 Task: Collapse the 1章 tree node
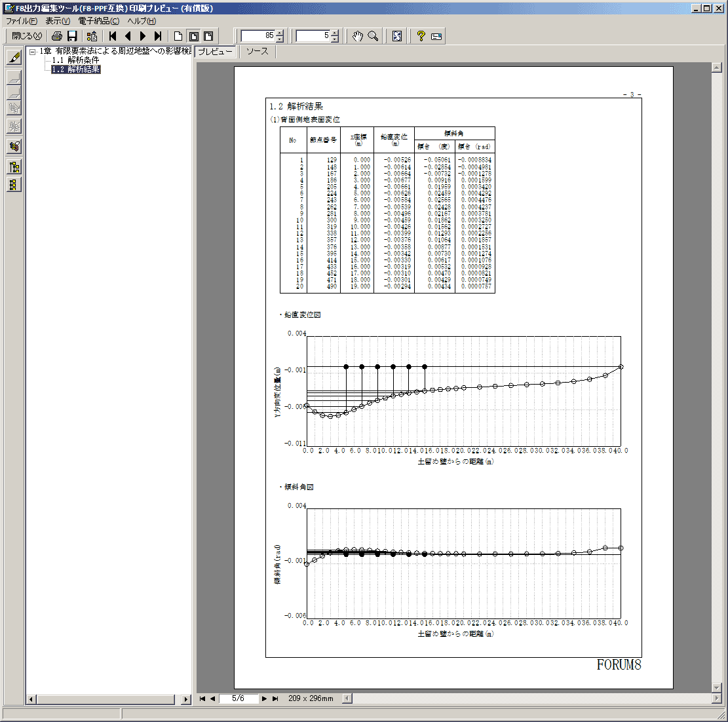click(33, 51)
